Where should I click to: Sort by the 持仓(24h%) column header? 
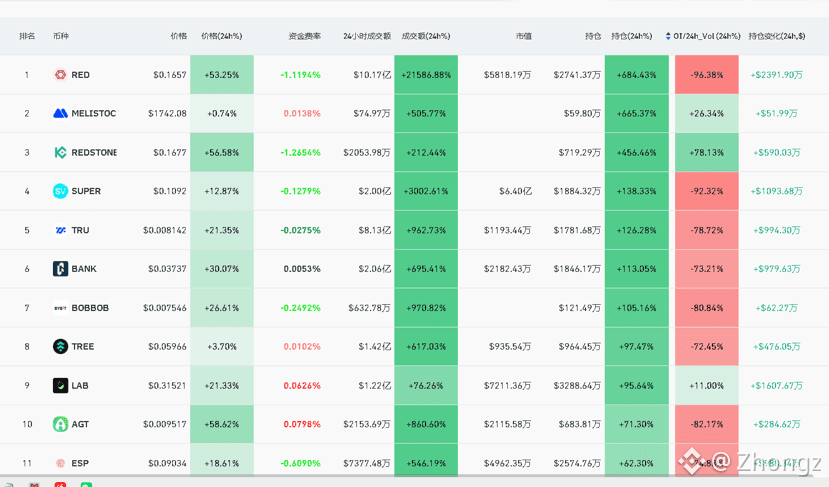[x=631, y=36]
